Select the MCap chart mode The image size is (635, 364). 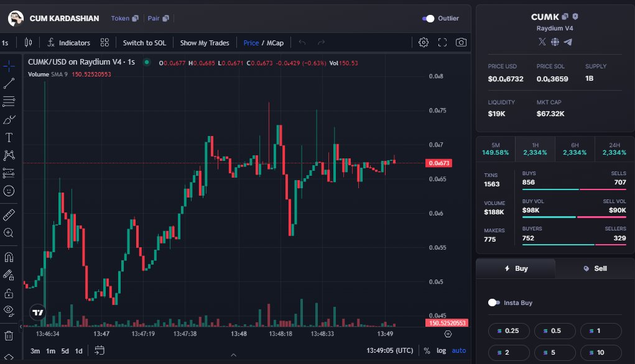[x=275, y=43]
